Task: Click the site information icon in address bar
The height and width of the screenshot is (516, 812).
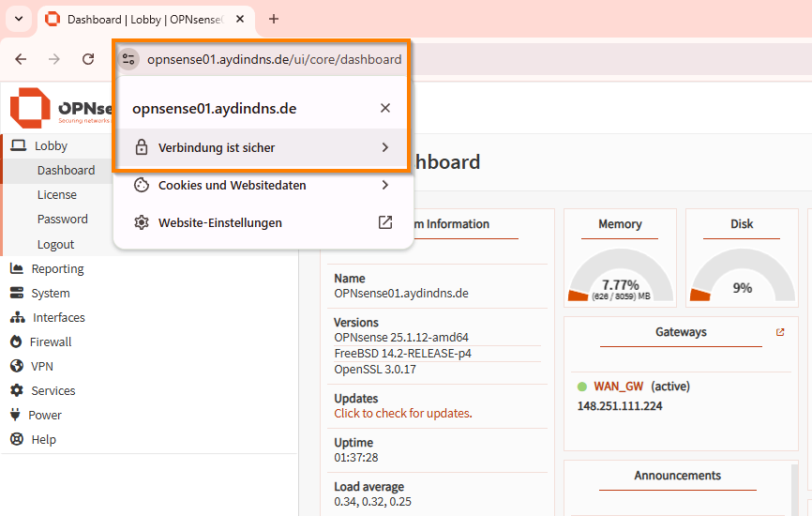Action: tap(128, 60)
